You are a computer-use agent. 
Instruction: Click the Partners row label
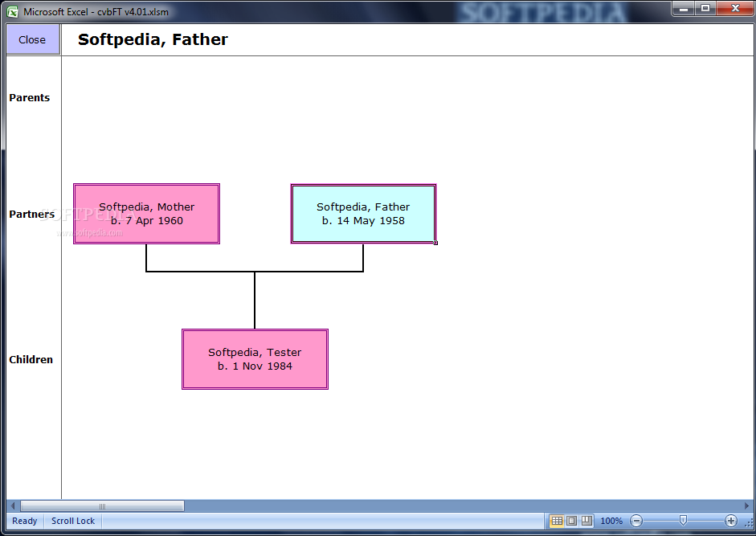[32, 215]
